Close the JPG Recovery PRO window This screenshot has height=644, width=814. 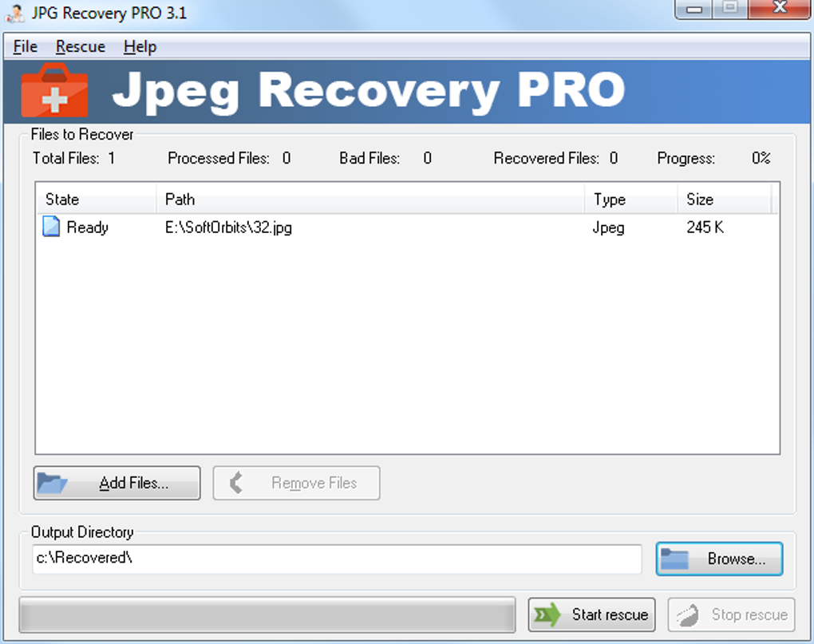point(779,9)
